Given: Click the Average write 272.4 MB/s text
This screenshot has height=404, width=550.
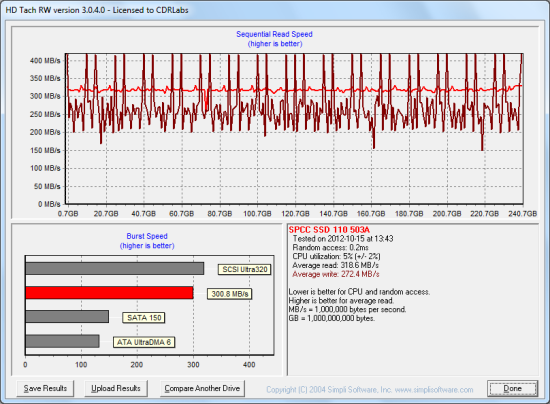Looking at the screenshot, I should coord(336,274).
